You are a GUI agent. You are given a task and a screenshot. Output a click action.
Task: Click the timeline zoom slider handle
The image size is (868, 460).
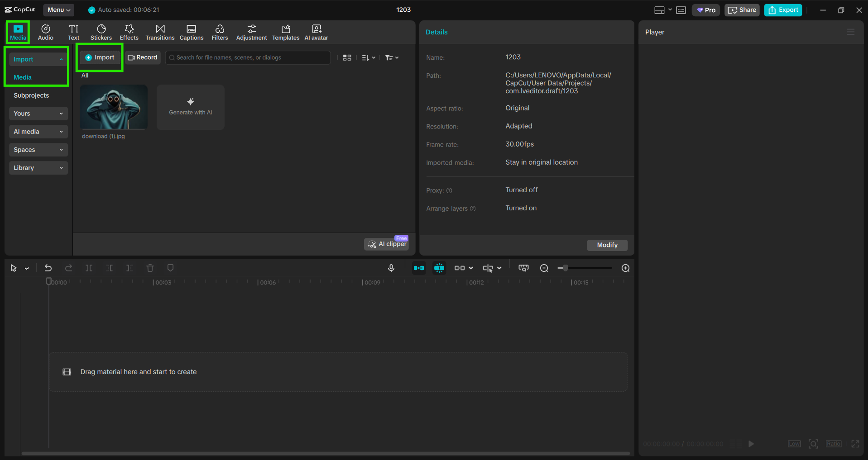(x=566, y=268)
